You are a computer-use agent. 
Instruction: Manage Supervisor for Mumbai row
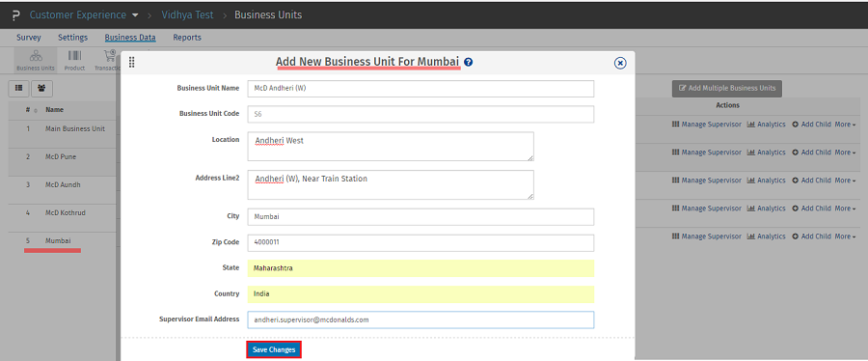[706, 236]
